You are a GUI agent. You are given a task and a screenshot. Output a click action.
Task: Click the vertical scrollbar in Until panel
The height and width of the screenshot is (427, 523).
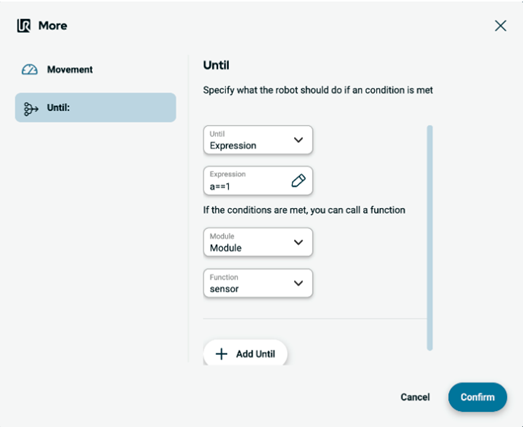pyautogui.click(x=430, y=238)
